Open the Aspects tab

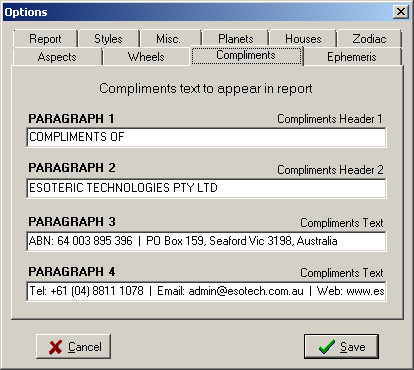(x=57, y=57)
